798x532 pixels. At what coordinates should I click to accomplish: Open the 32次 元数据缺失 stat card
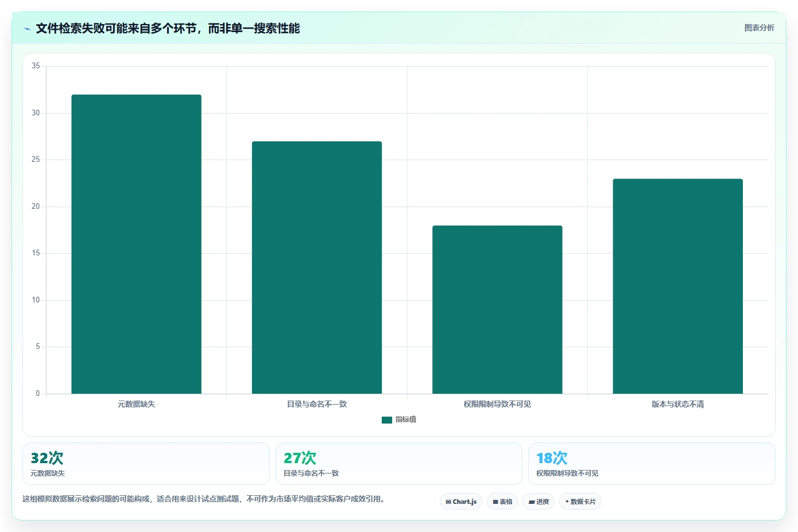pos(146,464)
